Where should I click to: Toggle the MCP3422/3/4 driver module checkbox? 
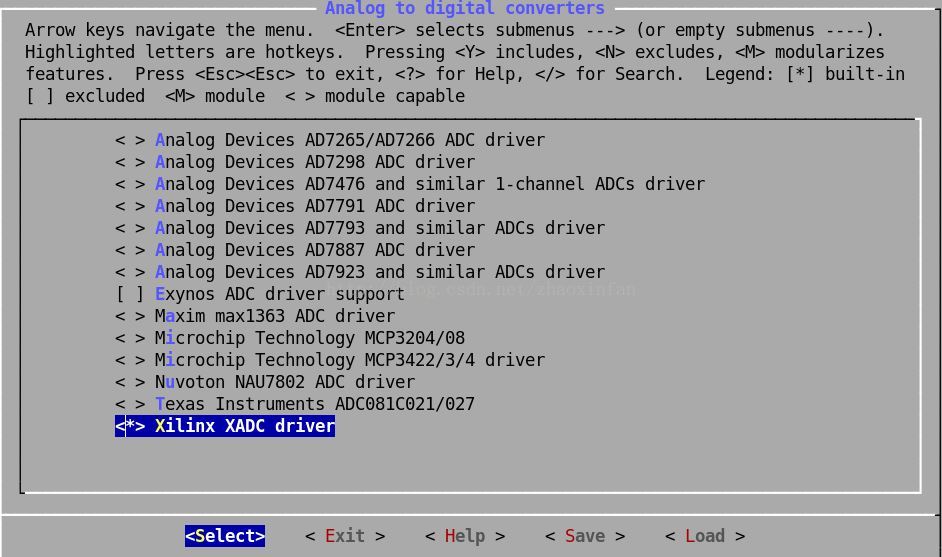pos(130,360)
